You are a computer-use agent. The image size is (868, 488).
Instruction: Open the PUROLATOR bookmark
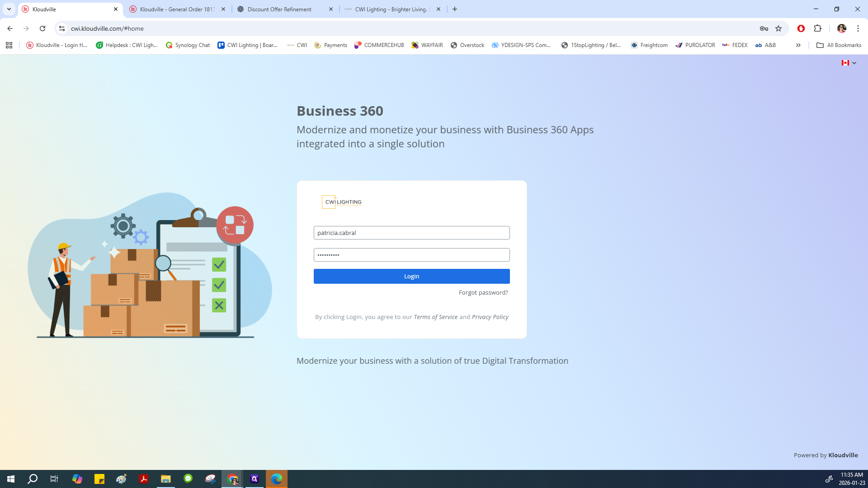pos(695,45)
